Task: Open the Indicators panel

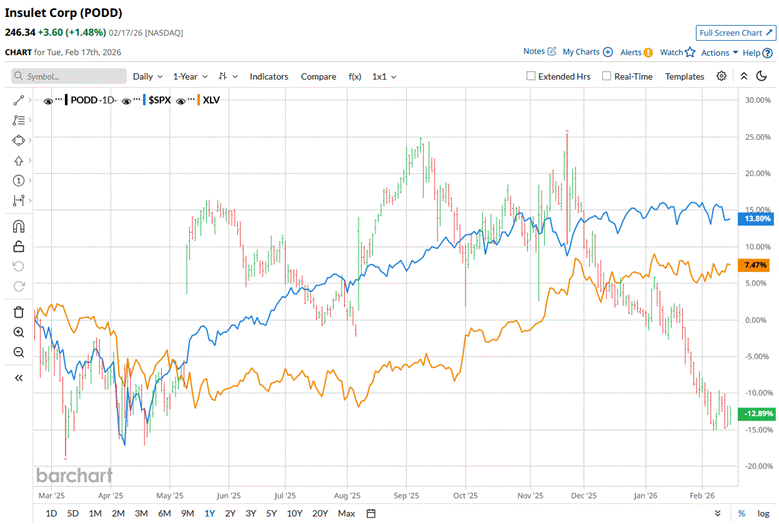Action: 268,76
